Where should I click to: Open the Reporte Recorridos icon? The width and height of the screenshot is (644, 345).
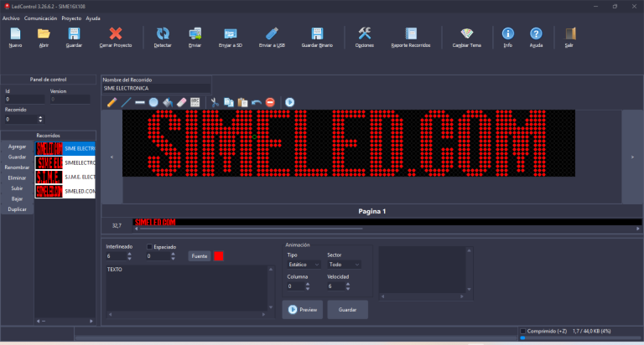tap(411, 33)
